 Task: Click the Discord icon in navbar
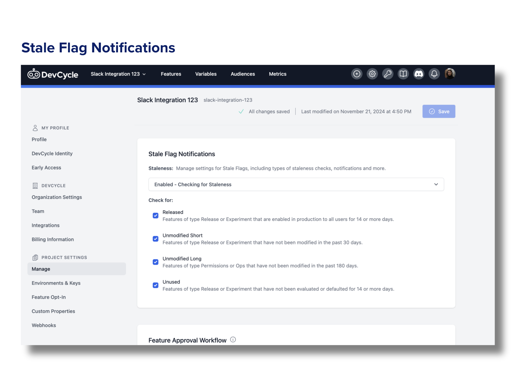coord(419,74)
